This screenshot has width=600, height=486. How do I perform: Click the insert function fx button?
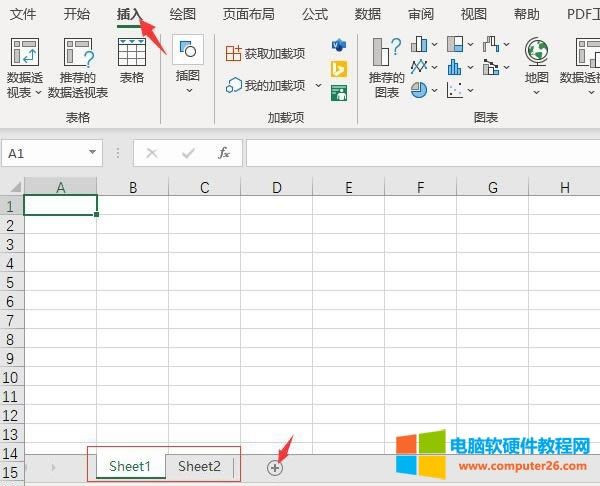click(224, 153)
